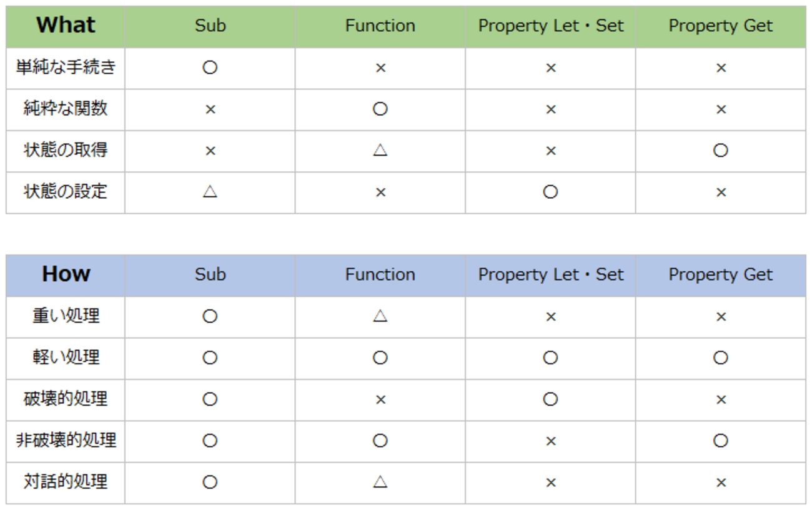Click the cross in the 破壊的処理 Function cell
Screen dimensions: 812x510
click(x=380, y=399)
